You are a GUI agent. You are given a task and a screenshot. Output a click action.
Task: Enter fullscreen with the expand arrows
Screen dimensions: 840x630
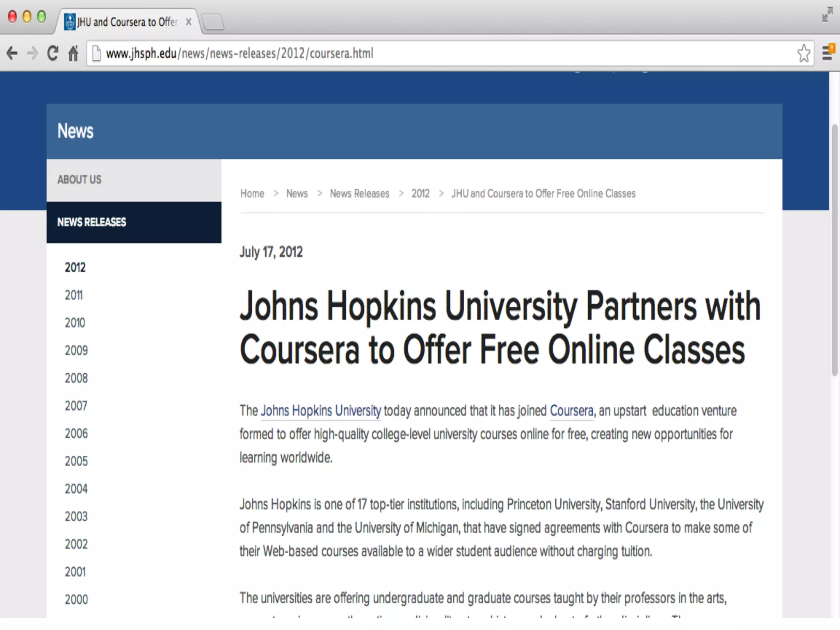pos(827,14)
